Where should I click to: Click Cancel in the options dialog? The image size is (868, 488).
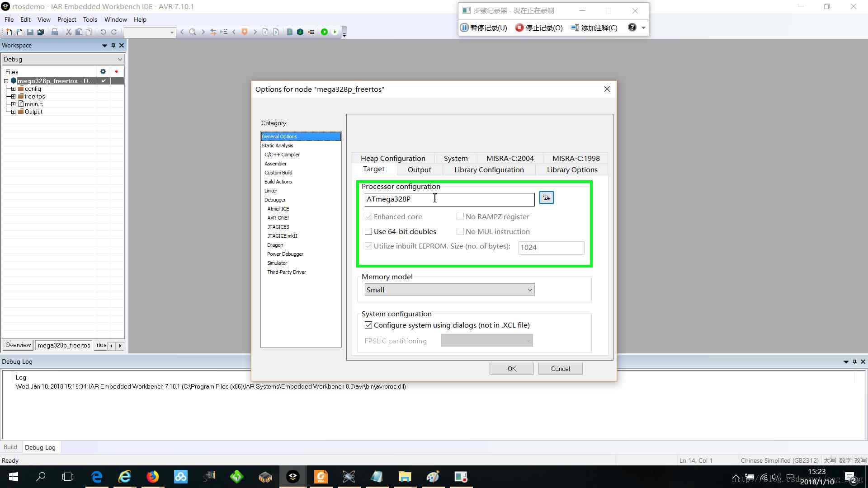pos(560,369)
